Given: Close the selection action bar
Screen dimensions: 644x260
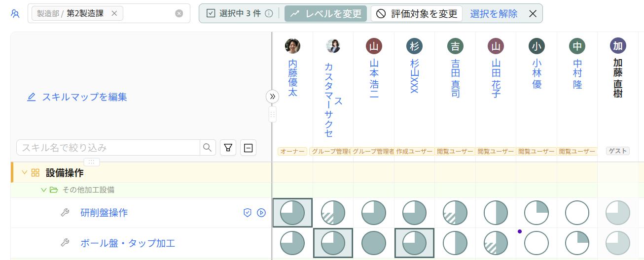Looking at the screenshot, I should point(533,14).
